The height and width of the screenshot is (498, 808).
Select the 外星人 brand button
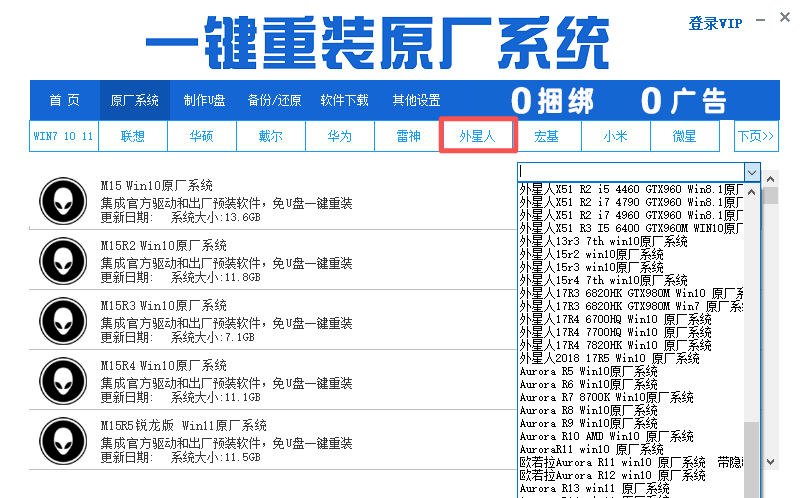coord(478,136)
